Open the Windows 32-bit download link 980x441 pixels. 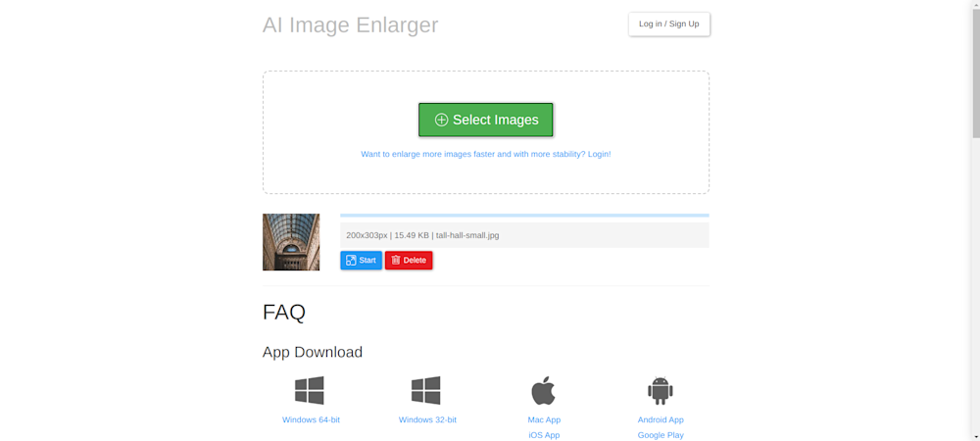[x=427, y=419]
